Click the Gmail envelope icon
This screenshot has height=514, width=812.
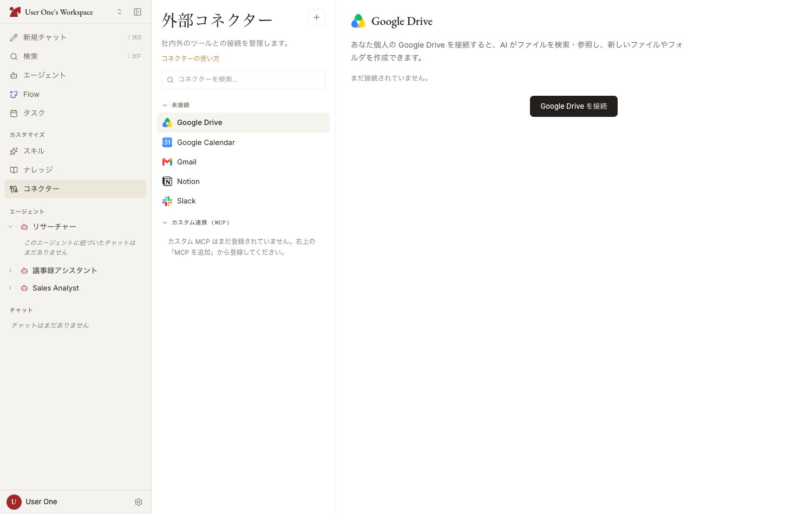click(x=167, y=162)
